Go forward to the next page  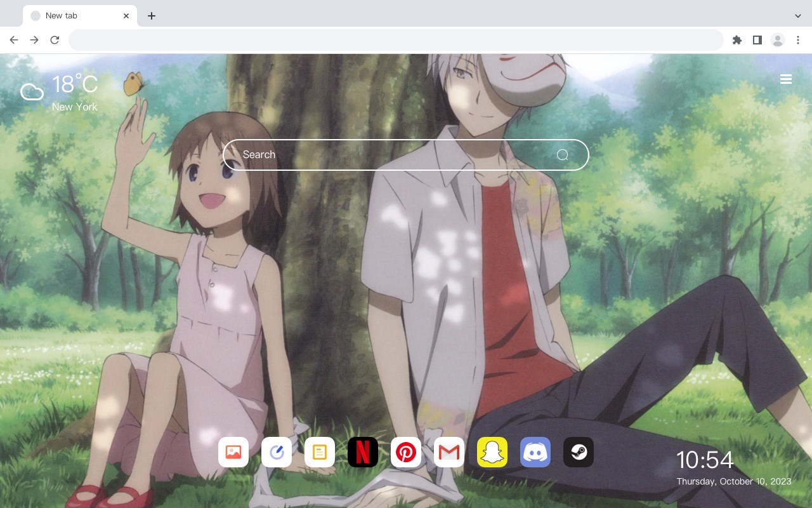coord(34,40)
